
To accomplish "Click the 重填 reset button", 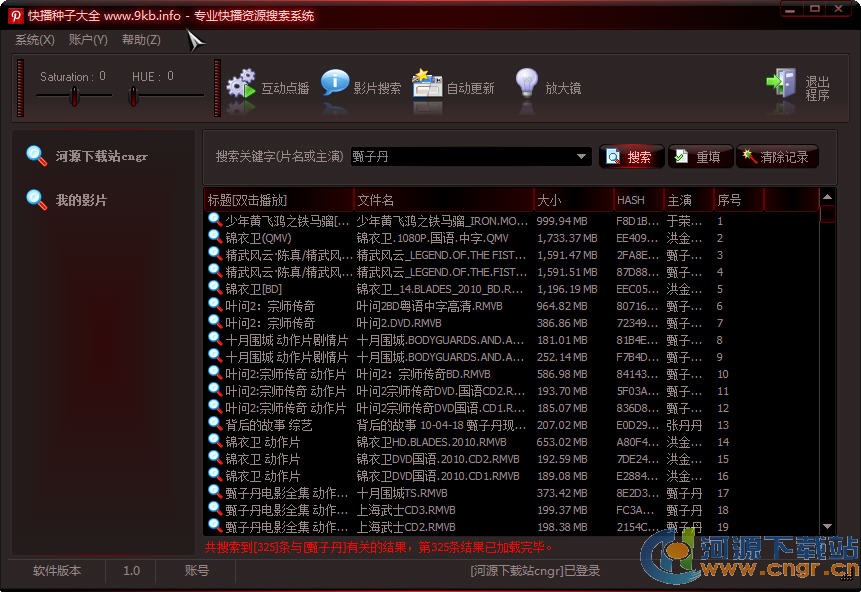I will pos(700,157).
